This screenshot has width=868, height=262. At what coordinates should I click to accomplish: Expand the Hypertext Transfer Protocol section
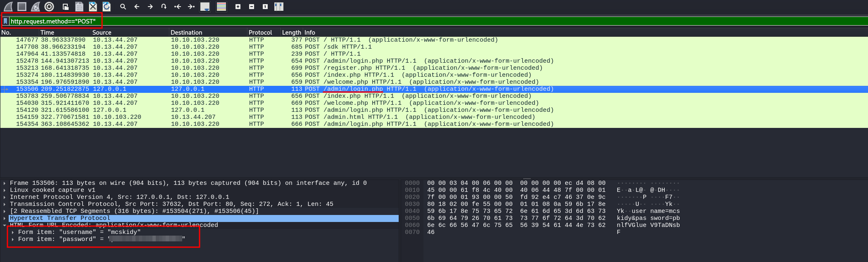[5, 218]
